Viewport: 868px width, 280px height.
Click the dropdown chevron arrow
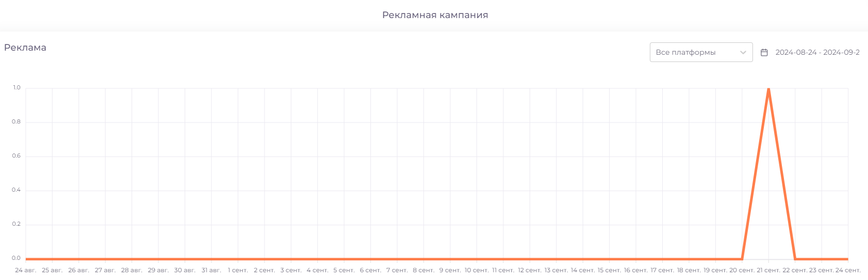click(x=743, y=52)
